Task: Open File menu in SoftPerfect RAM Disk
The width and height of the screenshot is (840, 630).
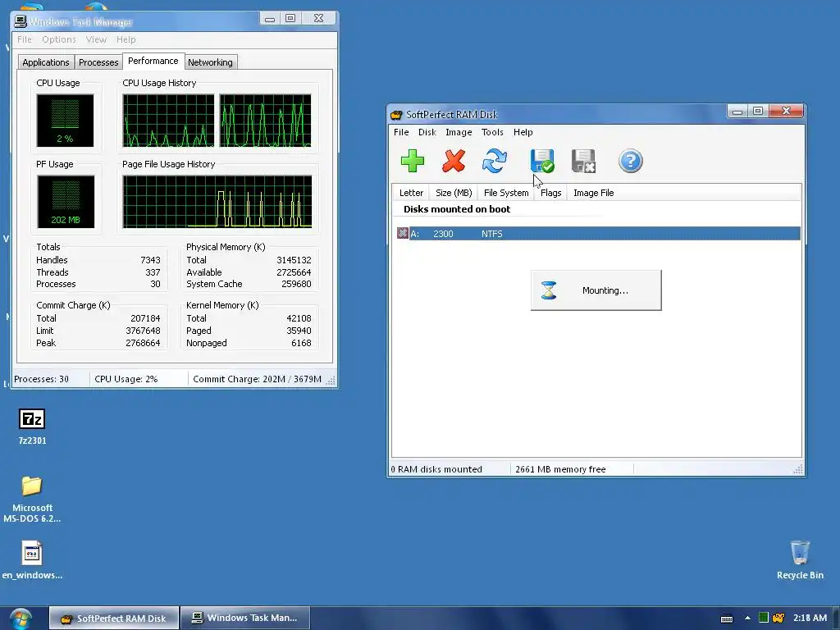Action: pyautogui.click(x=401, y=132)
